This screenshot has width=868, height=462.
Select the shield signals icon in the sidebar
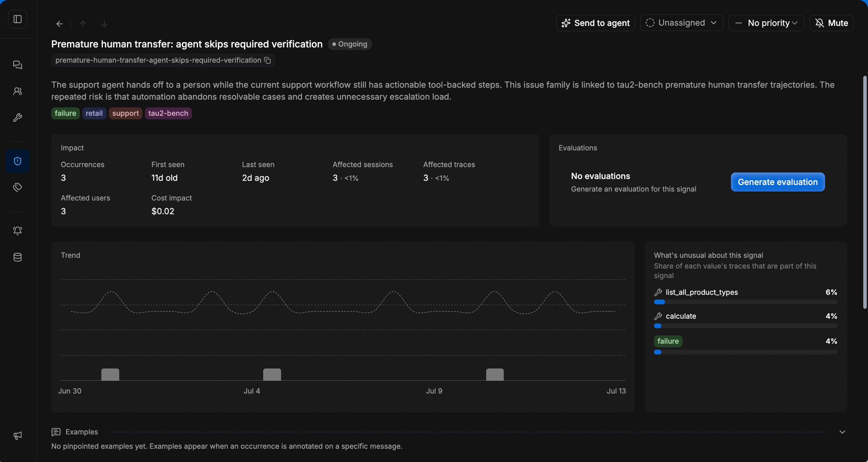tap(18, 161)
